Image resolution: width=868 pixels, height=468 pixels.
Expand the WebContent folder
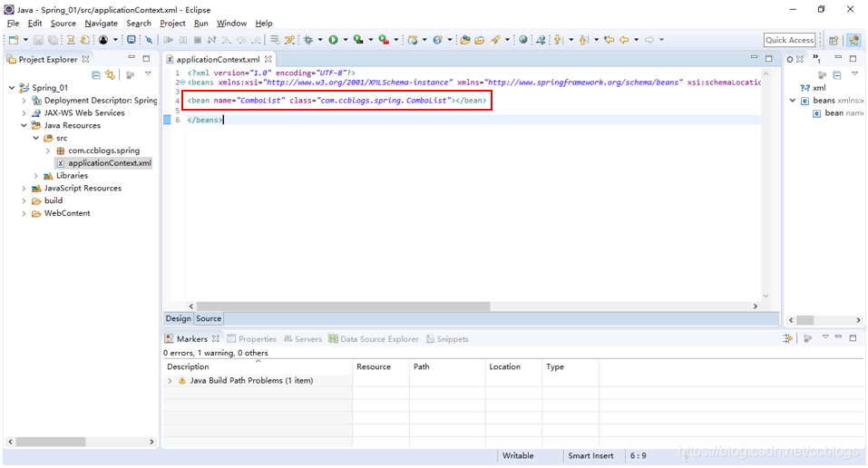click(24, 213)
